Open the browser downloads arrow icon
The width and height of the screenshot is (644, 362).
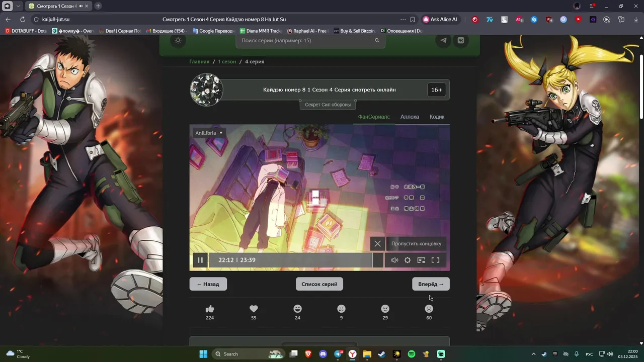pyautogui.click(x=636, y=19)
